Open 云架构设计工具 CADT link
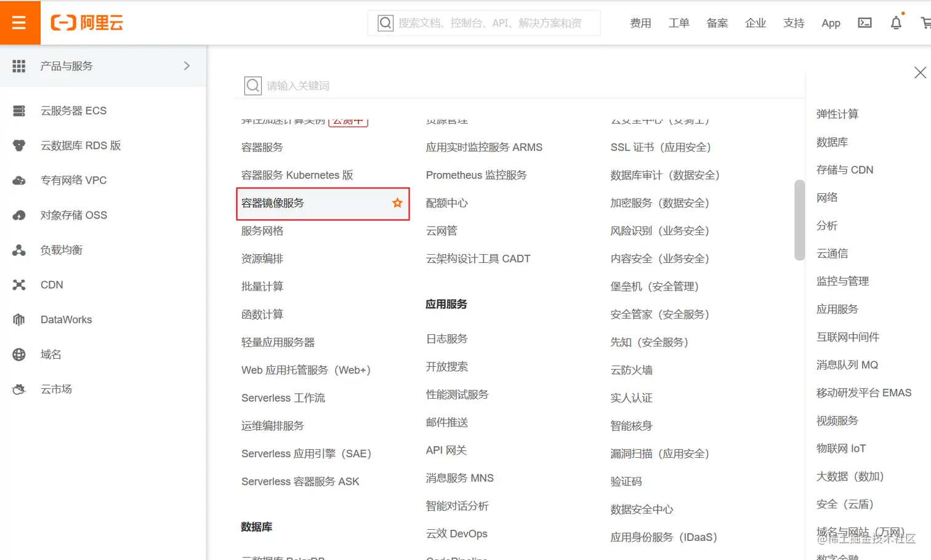The image size is (931, 560). click(x=478, y=258)
